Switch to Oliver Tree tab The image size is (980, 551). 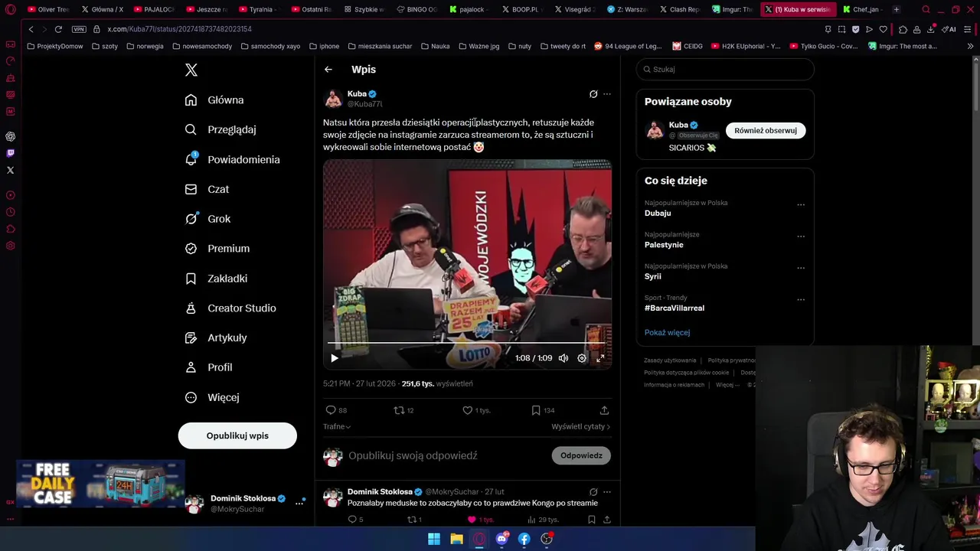pyautogui.click(x=47, y=9)
